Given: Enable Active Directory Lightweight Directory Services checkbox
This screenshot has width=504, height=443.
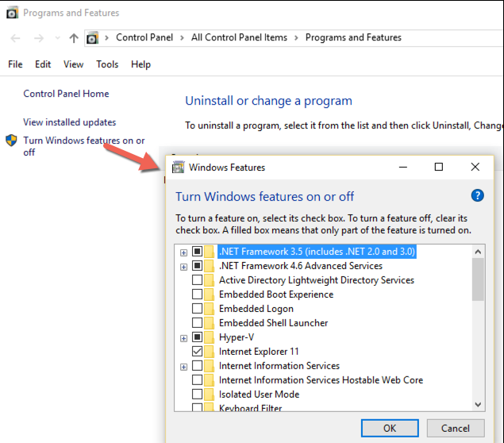Looking at the screenshot, I should (x=197, y=279).
